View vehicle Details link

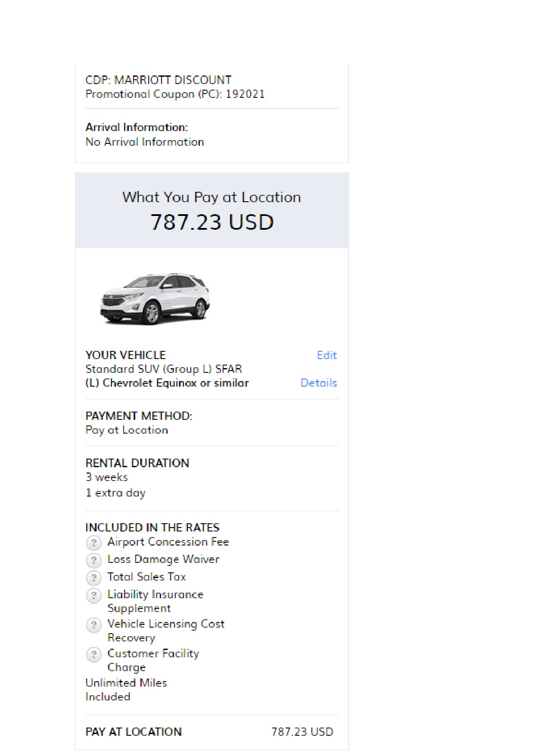click(x=319, y=383)
